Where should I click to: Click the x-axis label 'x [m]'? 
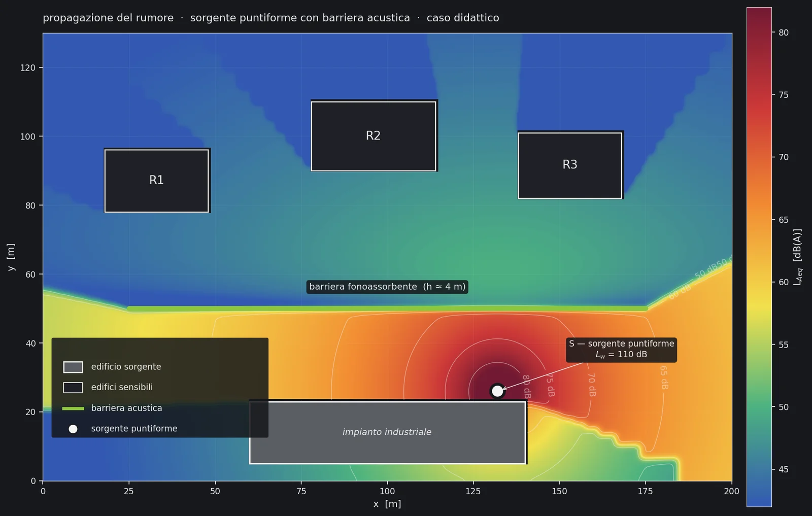pyautogui.click(x=387, y=504)
